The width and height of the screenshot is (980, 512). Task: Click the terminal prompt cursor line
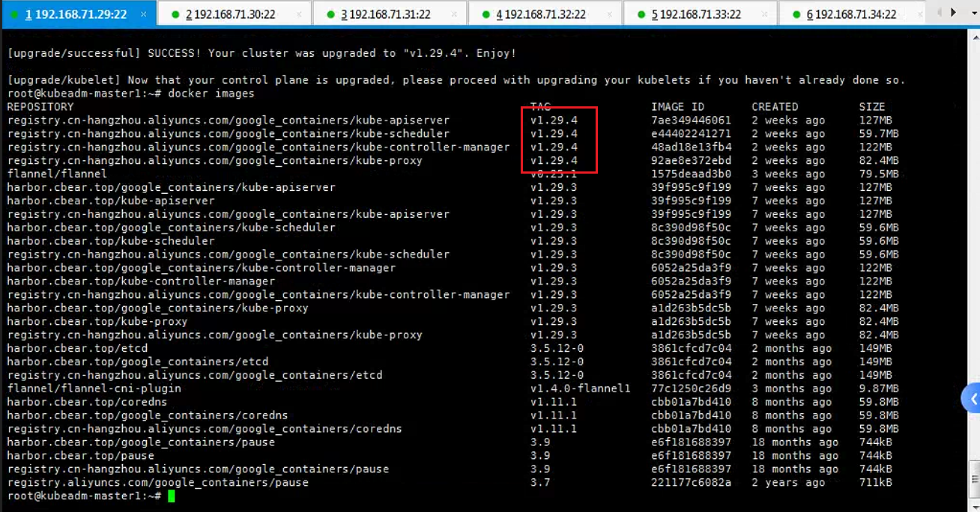88,496
